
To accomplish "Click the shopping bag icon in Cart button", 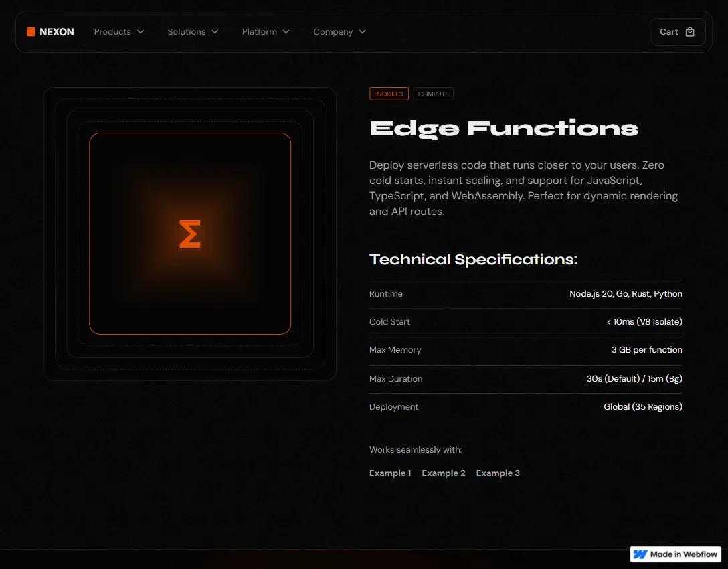I will 690,31.
